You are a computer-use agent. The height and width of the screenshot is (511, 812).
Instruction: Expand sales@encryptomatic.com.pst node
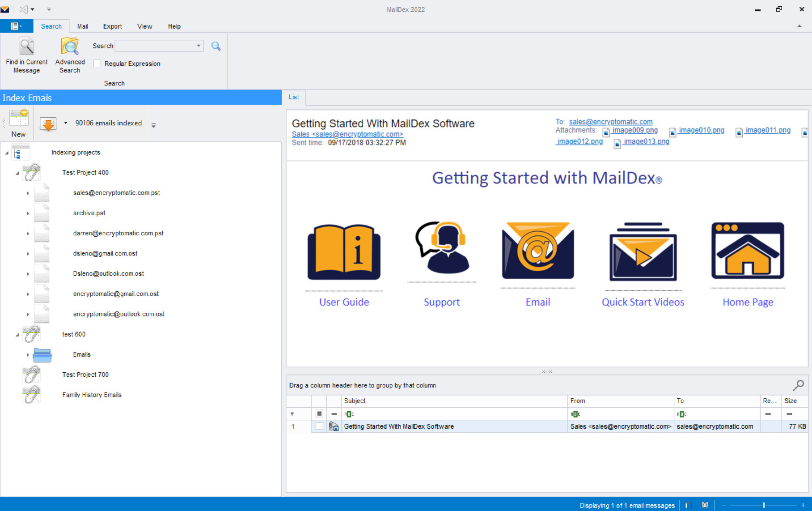coord(28,193)
